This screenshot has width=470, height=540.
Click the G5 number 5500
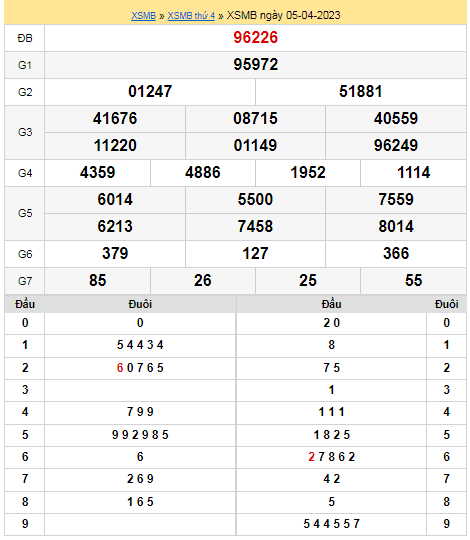pyautogui.click(x=255, y=199)
